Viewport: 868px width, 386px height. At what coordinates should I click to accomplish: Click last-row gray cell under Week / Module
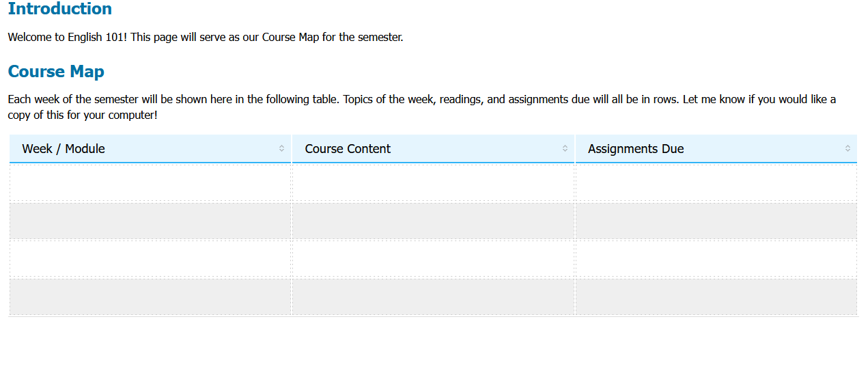(x=150, y=297)
